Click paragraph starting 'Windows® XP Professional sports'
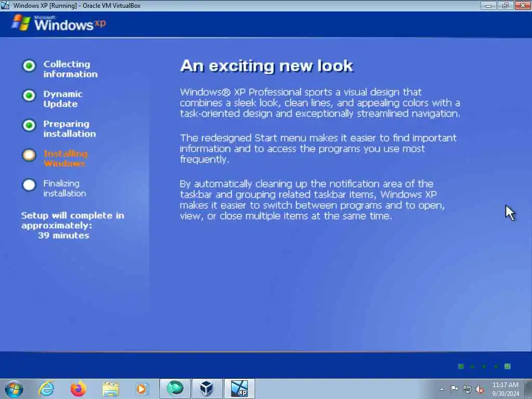This screenshot has height=399, width=532. click(x=320, y=103)
